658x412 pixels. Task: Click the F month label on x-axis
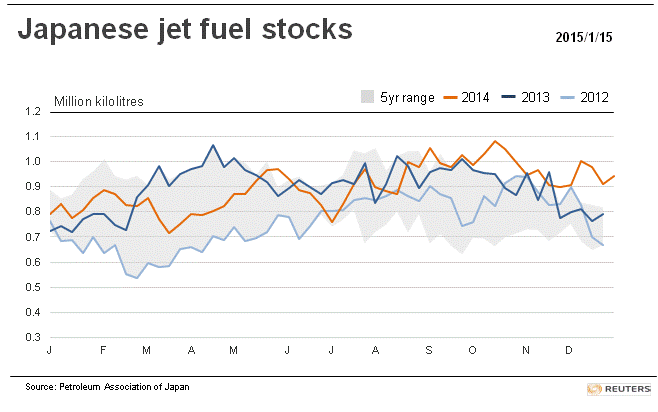click(102, 351)
